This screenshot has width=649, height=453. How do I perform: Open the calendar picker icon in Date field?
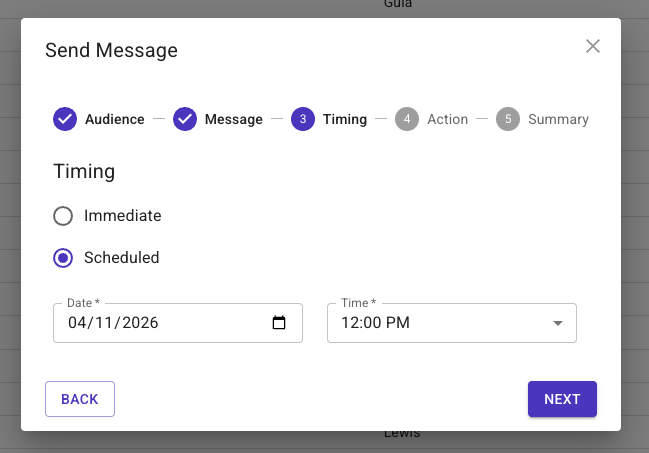pyautogui.click(x=279, y=323)
